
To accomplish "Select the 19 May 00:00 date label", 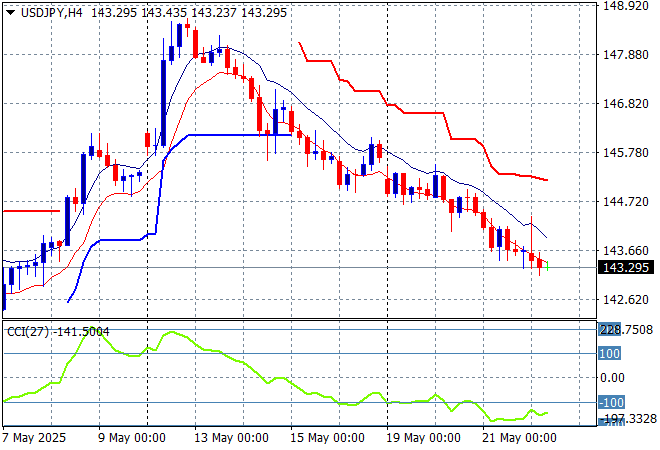I will 423,438.
